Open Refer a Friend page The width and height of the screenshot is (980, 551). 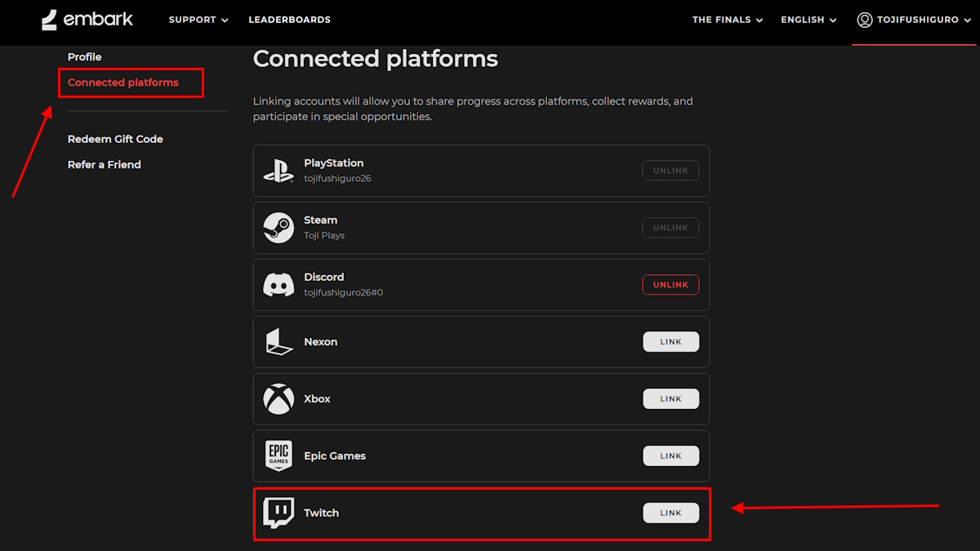[x=105, y=165]
